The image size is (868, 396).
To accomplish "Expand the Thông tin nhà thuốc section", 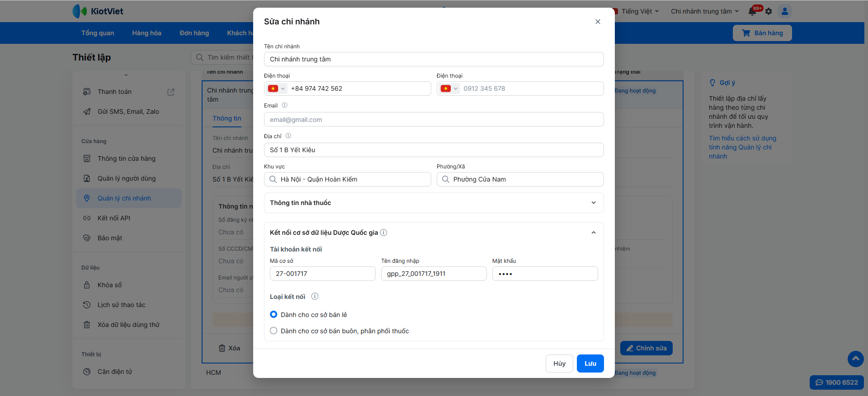I will tap(594, 203).
